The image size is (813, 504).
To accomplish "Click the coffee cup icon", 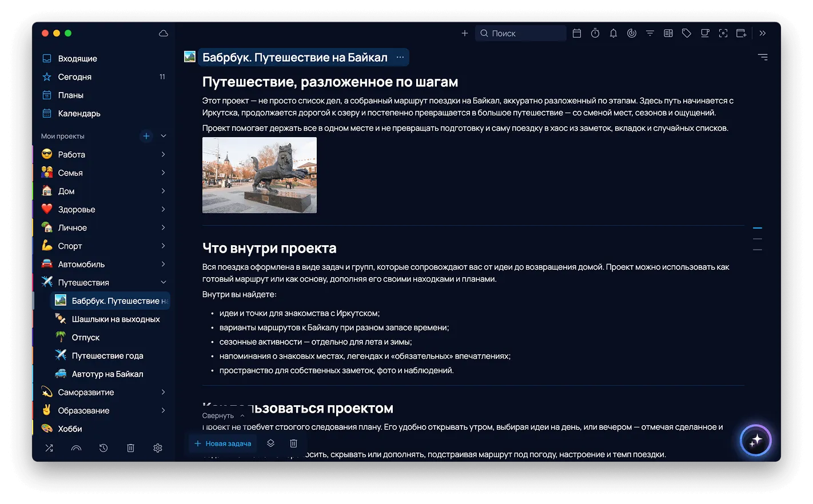I will tap(705, 33).
